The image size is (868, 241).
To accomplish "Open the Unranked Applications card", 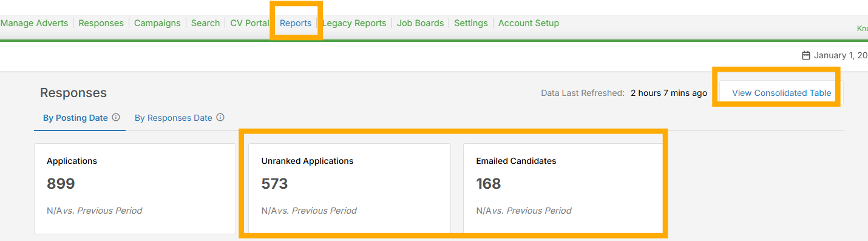I will click(350, 189).
